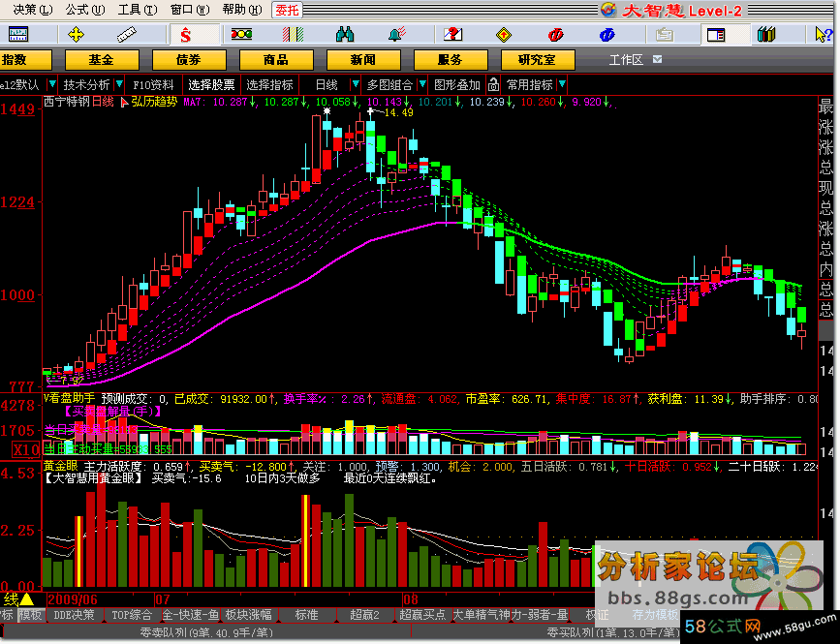This screenshot has height=644, width=840.
Task: Click the market chart panel toolbar icon
Action: [x=17, y=35]
